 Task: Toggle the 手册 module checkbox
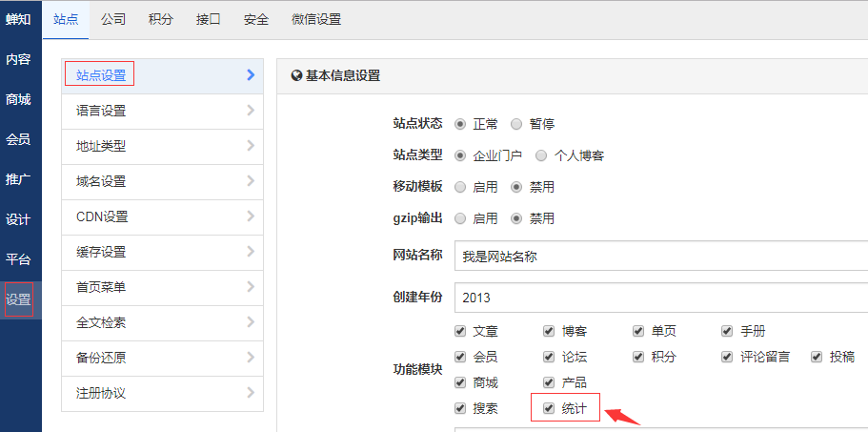[727, 331]
